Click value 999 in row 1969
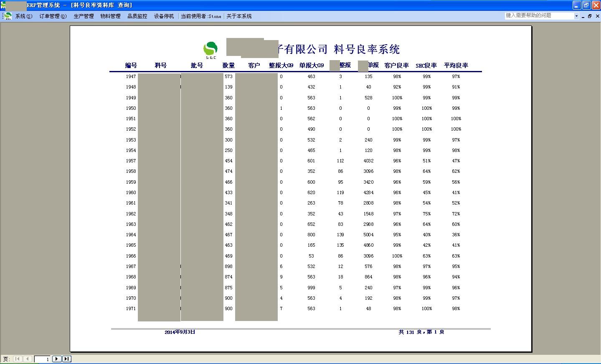Viewport: 601px width, 364px height. [311, 288]
